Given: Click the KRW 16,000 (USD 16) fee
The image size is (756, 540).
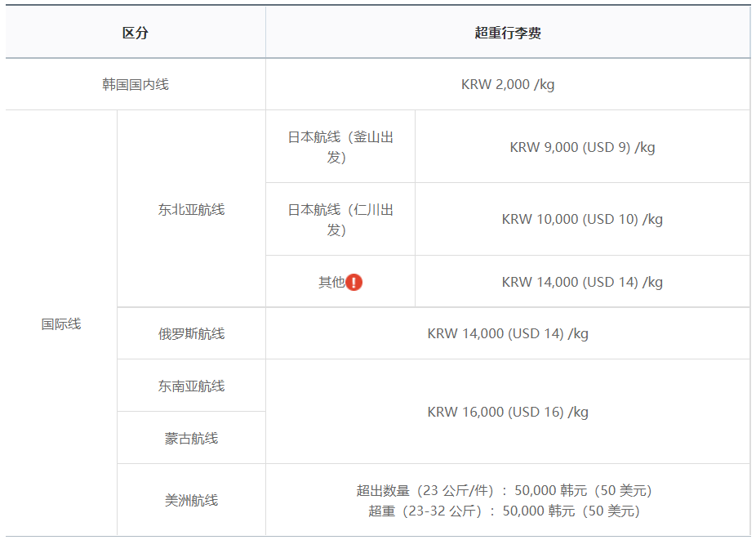Looking at the screenshot, I should (x=508, y=412).
